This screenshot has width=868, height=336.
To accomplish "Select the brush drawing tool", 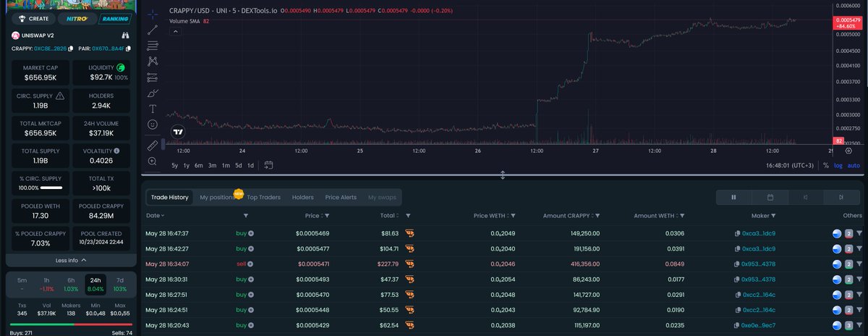I will 152,93.
